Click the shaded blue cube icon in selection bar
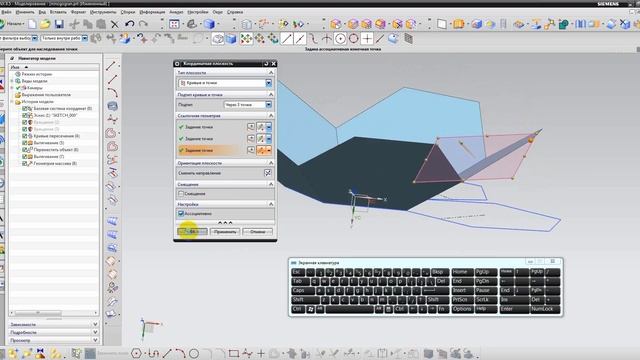The image size is (640, 360). click(x=231, y=39)
